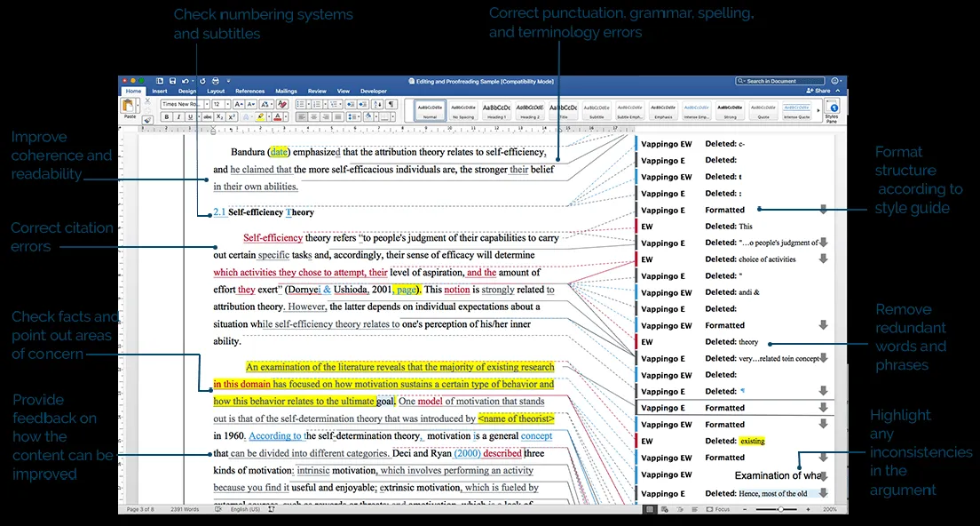Click the Cut scissors icon
Image resolution: width=980 pixels, height=526 pixels.
(147, 100)
